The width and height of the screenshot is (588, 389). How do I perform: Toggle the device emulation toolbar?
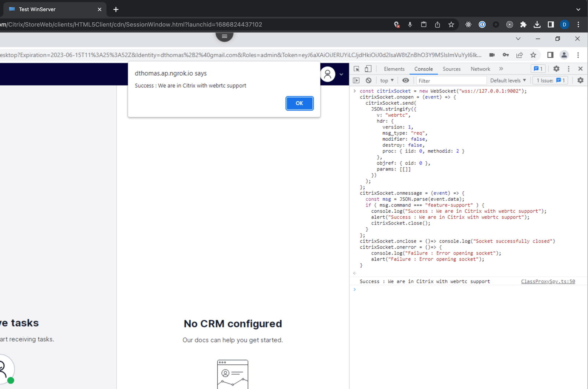(369, 68)
